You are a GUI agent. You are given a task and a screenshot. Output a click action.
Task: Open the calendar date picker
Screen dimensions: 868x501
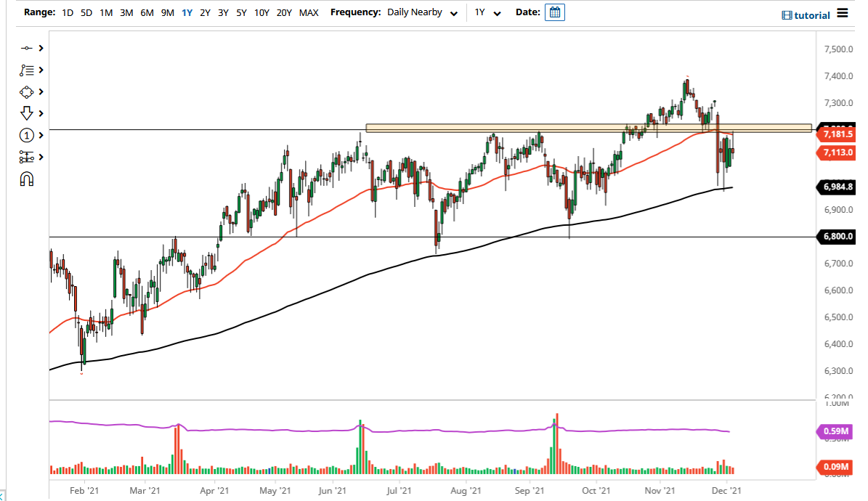point(554,12)
